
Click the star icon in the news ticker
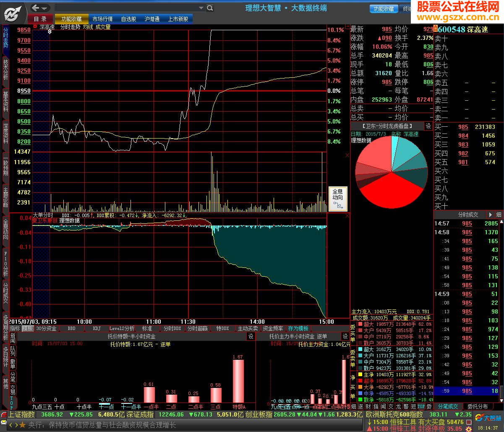click(22, 425)
